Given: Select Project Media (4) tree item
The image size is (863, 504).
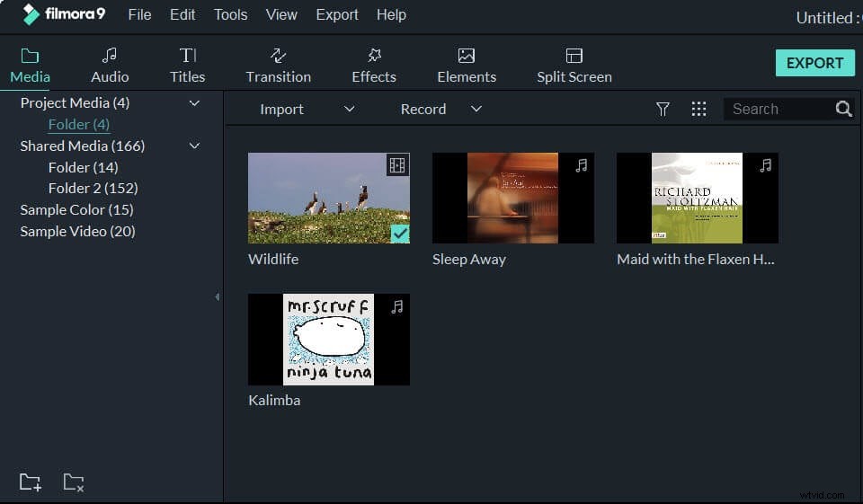Looking at the screenshot, I should (x=75, y=103).
